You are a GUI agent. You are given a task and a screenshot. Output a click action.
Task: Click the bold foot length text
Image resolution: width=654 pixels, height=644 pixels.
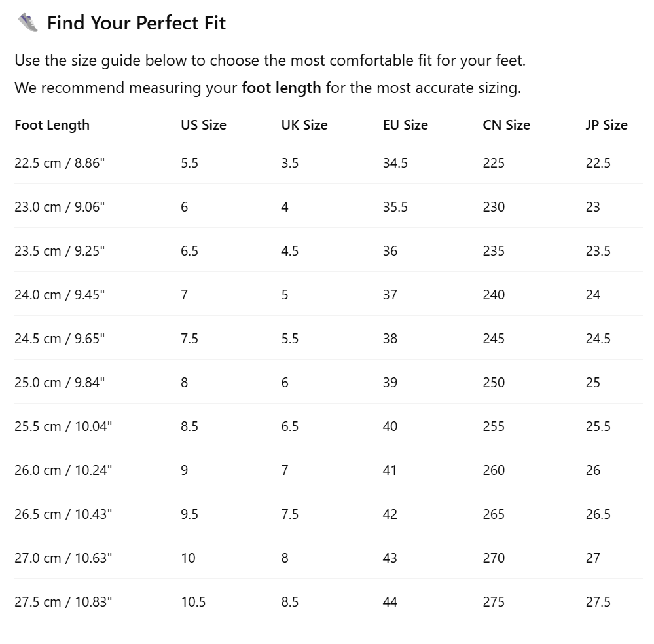[x=282, y=88]
